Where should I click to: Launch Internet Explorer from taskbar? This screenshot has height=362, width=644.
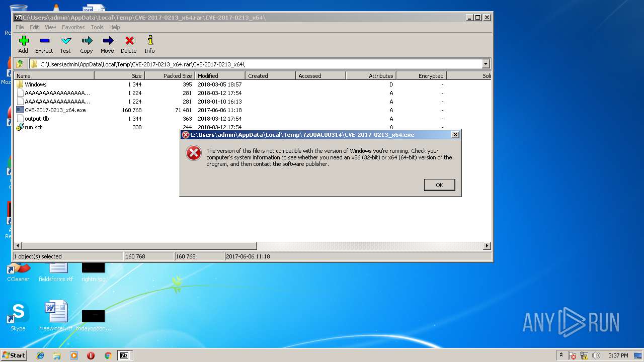point(40,355)
